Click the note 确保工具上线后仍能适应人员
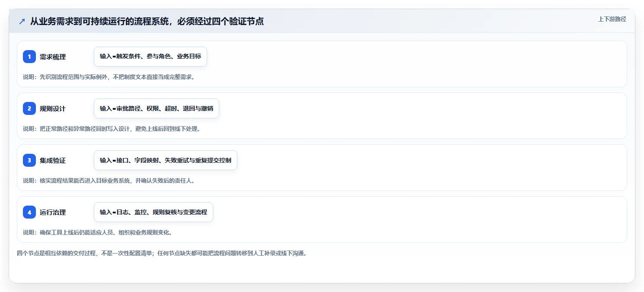Viewport: 644px width, 292px height. point(98,232)
